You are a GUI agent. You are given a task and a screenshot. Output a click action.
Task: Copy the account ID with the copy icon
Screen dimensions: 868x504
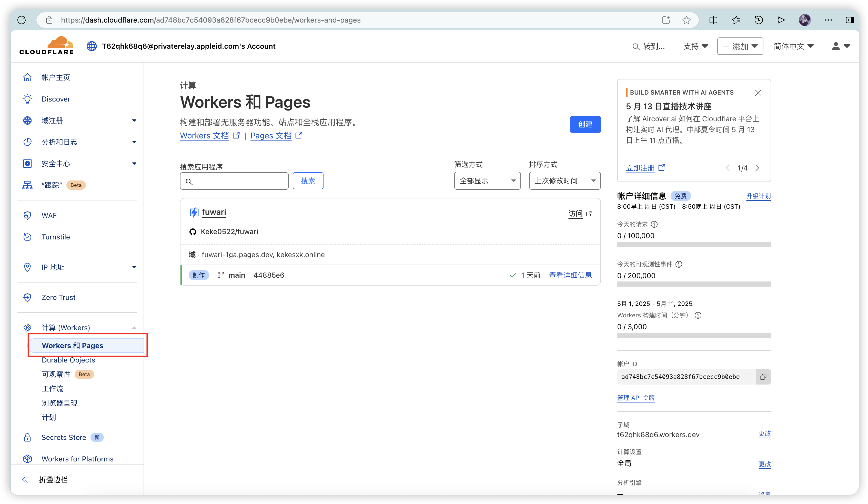[763, 377]
